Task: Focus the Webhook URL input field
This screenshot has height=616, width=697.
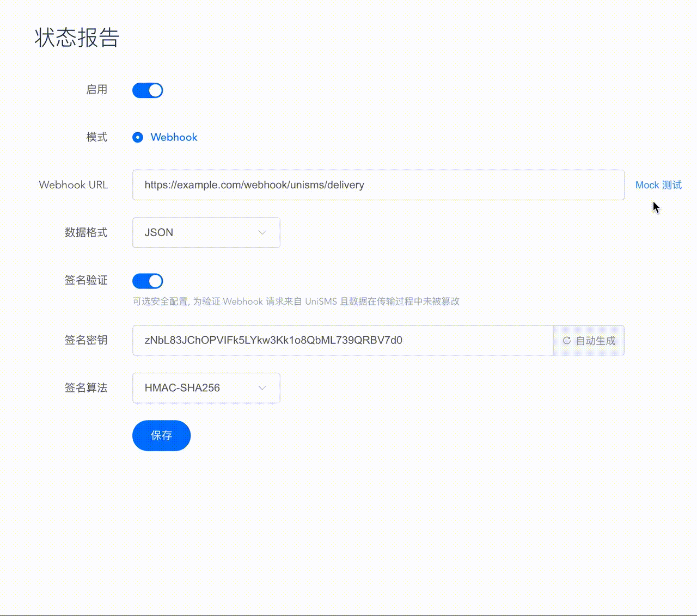Action: (x=378, y=185)
